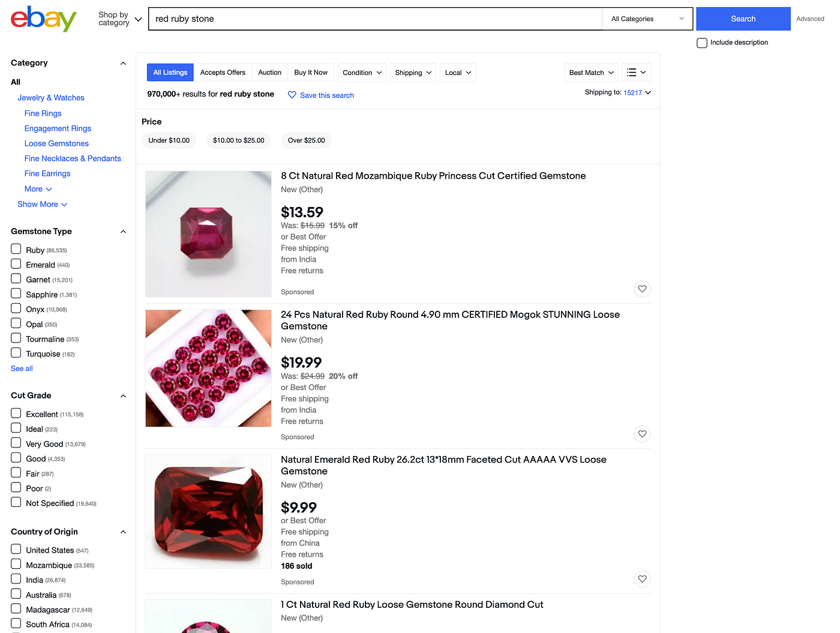
Task: Save the 24 Pcs Ruby listing with heart icon
Action: pos(642,434)
